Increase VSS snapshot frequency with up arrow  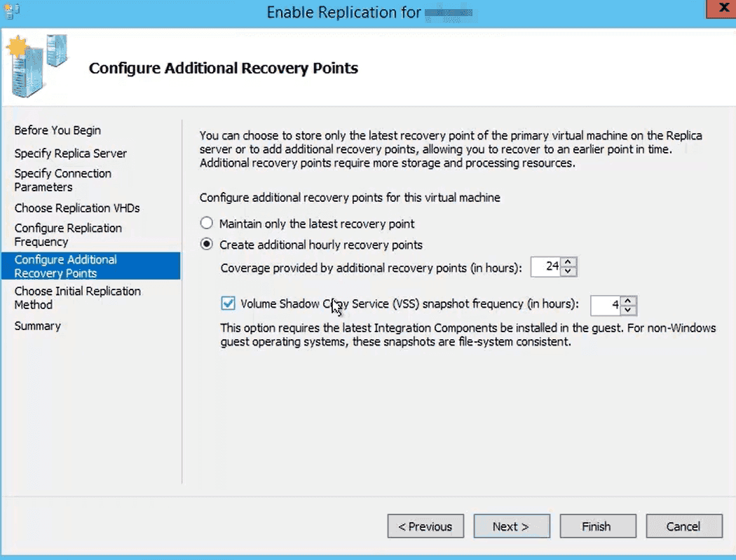pyautogui.click(x=629, y=301)
